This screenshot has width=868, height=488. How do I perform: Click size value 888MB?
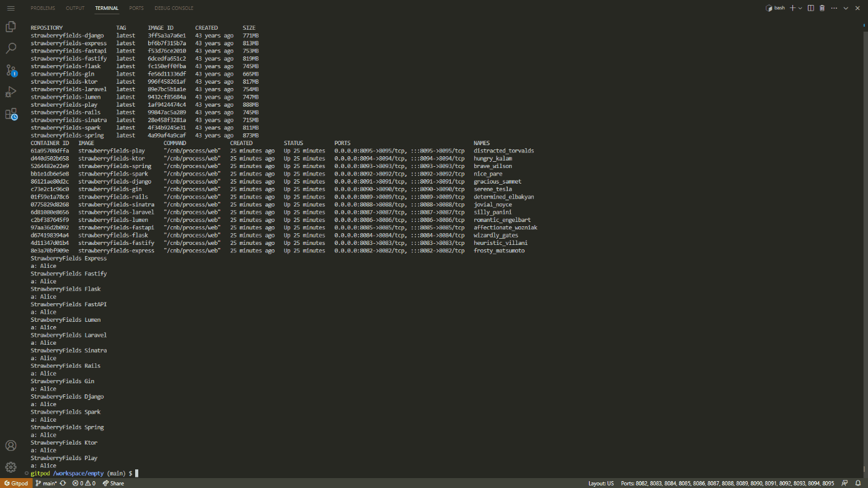tap(250, 105)
